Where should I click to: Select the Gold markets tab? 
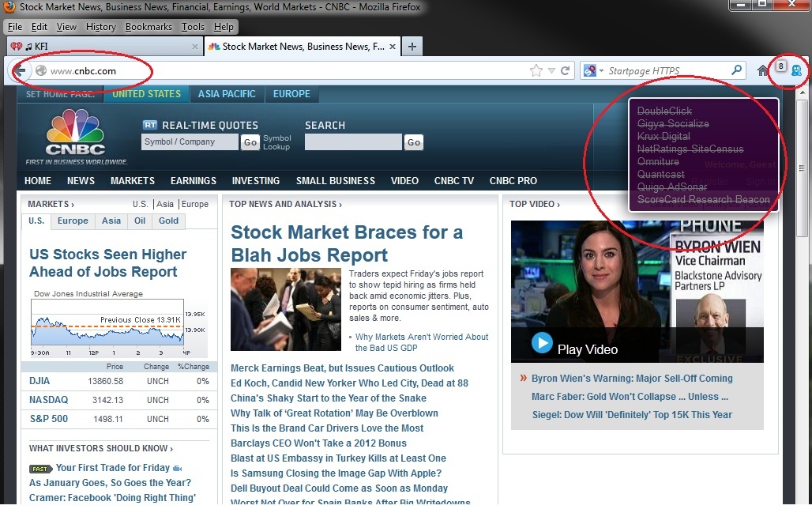click(168, 221)
